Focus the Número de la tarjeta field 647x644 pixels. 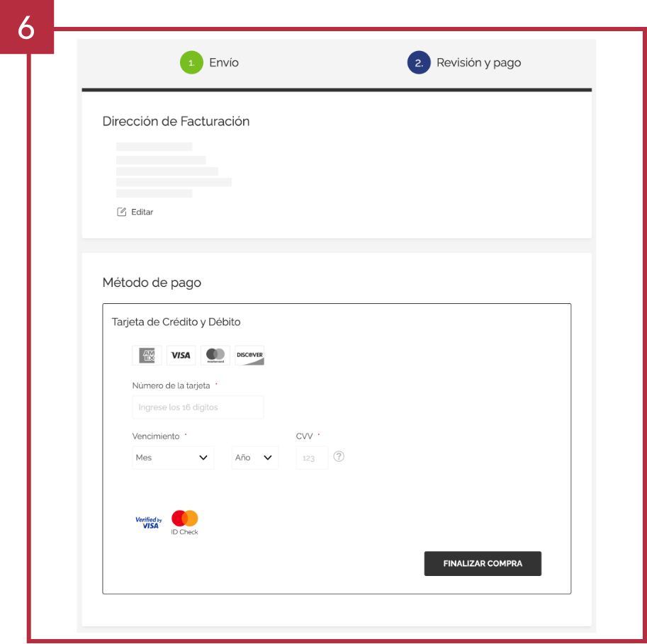[x=198, y=407]
